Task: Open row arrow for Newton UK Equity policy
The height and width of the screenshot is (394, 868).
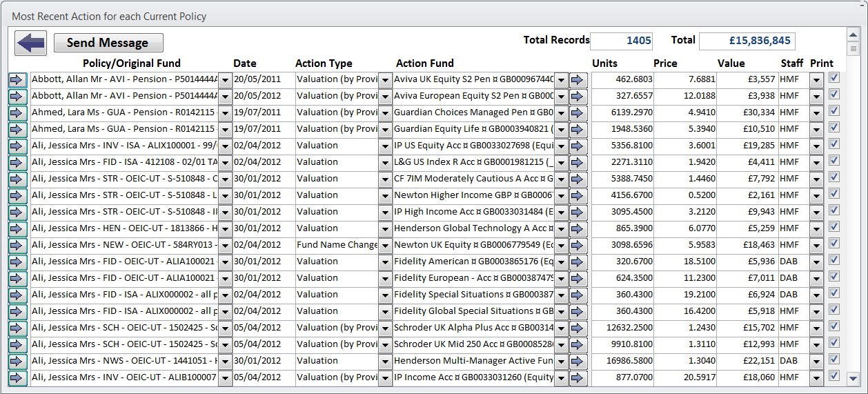Action: [x=17, y=245]
